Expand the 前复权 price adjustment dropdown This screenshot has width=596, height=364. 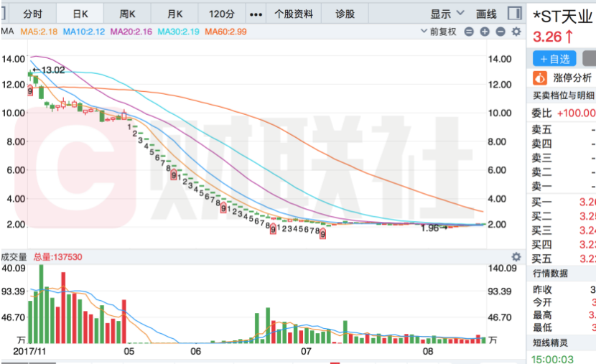[x=438, y=32]
